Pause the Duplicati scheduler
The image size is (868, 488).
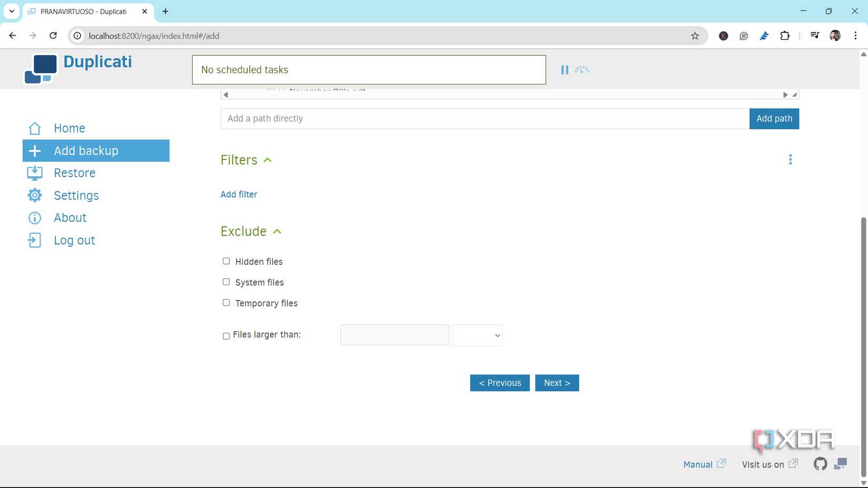click(x=564, y=69)
